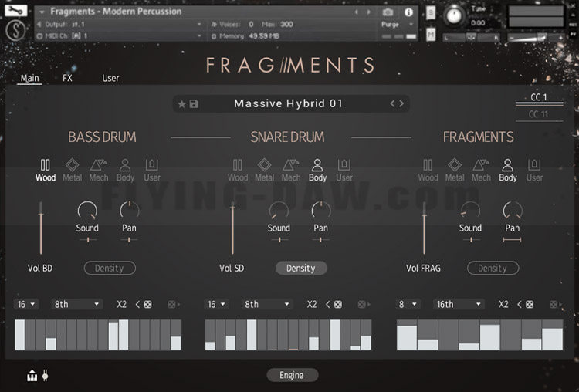Go to next preset arrow

click(401, 103)
